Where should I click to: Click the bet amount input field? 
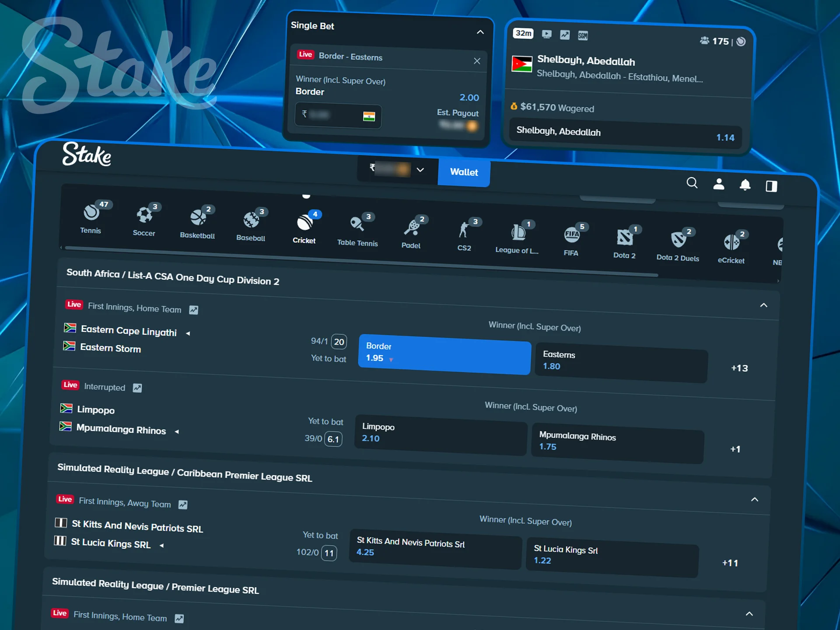click(338, 115)
